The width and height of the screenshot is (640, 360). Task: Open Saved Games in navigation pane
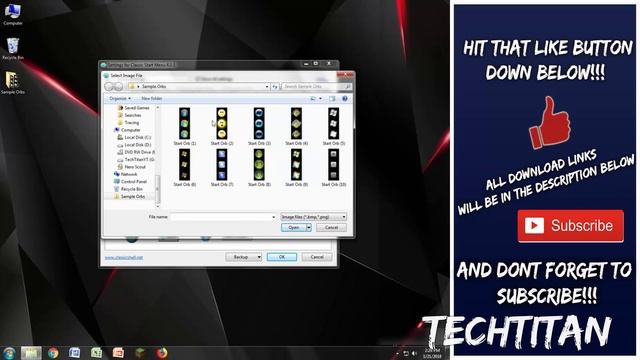(133, 108)
